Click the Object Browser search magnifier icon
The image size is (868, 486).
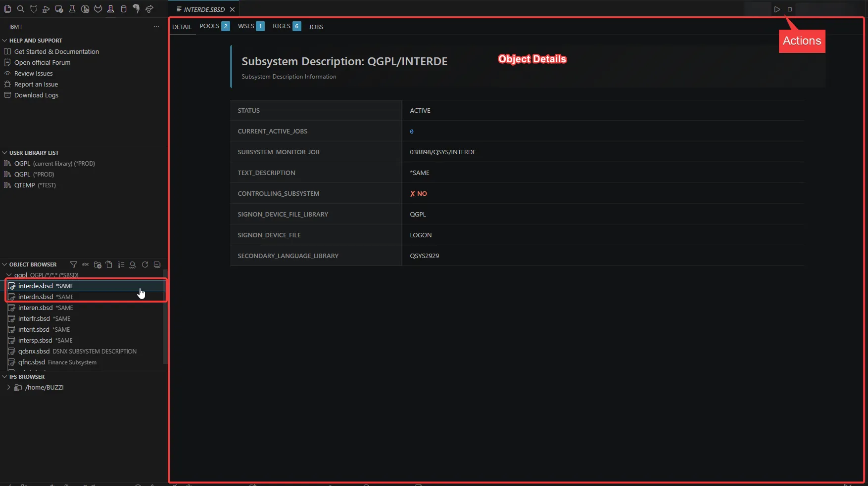pos(133,265)
